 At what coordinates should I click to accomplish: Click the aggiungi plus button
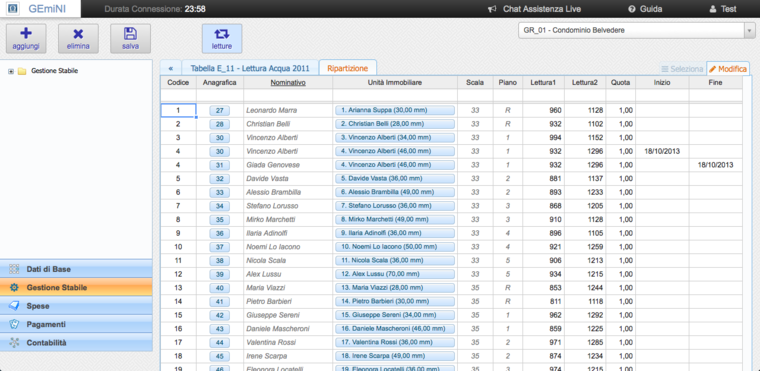[x=26, y=38]
